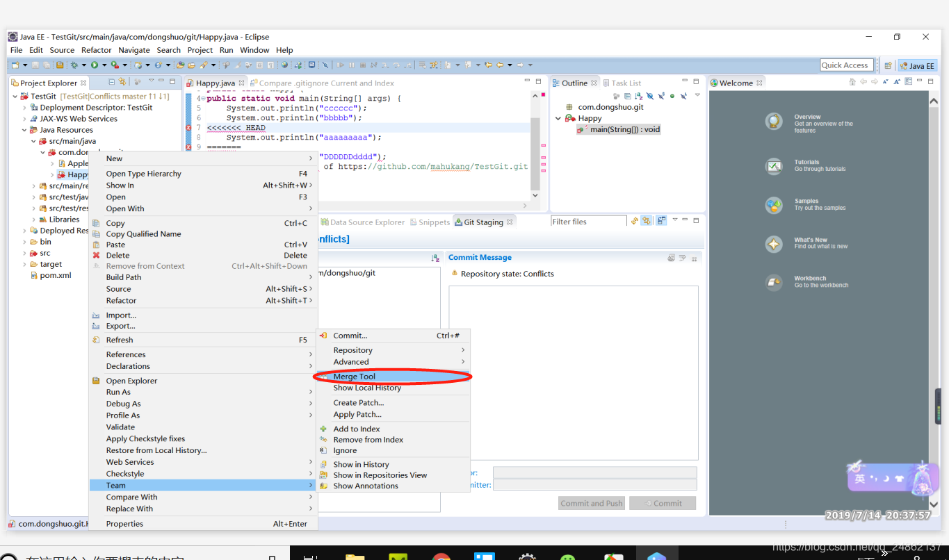Click Amend icon in Commit Message header
Viewport: 949px width, 560px height.
[671, 258]
